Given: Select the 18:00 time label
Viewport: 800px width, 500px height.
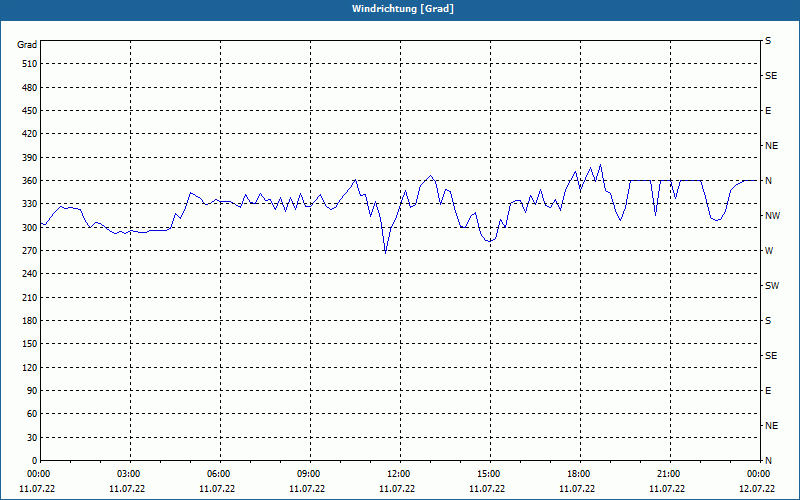Looking at the screenshot, I should point(578,474).
